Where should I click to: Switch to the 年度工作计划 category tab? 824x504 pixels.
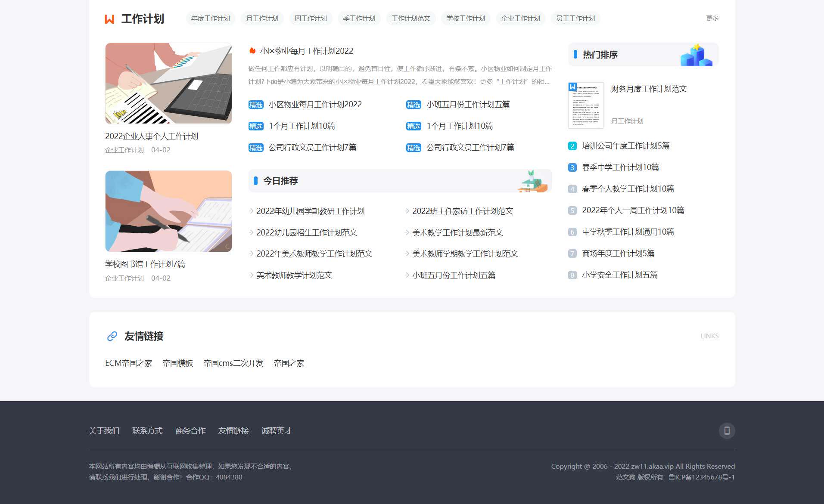(210, 19)
